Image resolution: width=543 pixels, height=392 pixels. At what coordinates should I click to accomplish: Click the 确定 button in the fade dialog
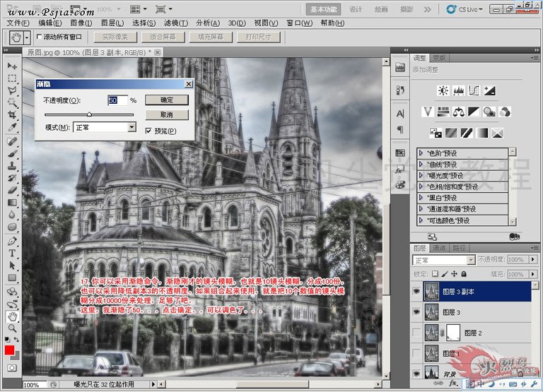(x=167, y=100)
